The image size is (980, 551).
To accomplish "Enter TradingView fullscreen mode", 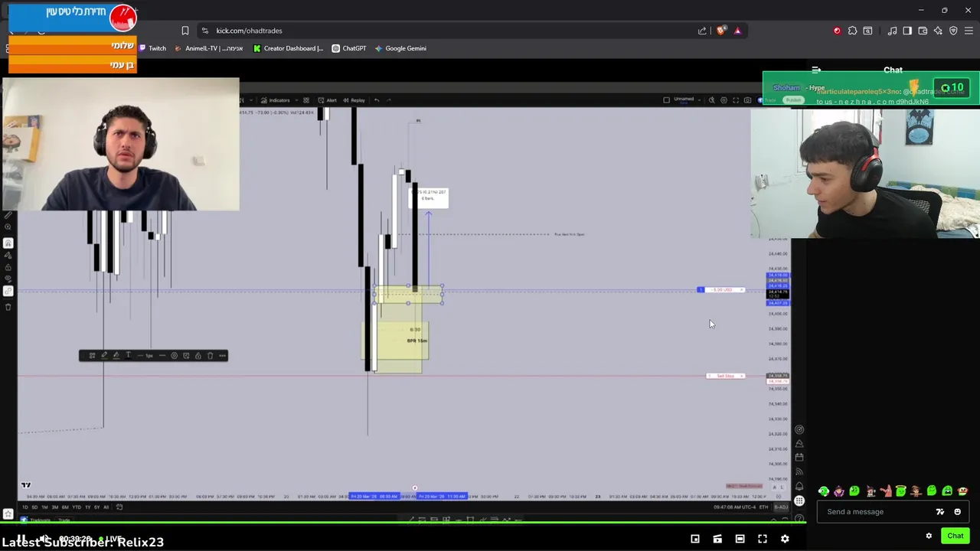I will click(x=736, y=100).
